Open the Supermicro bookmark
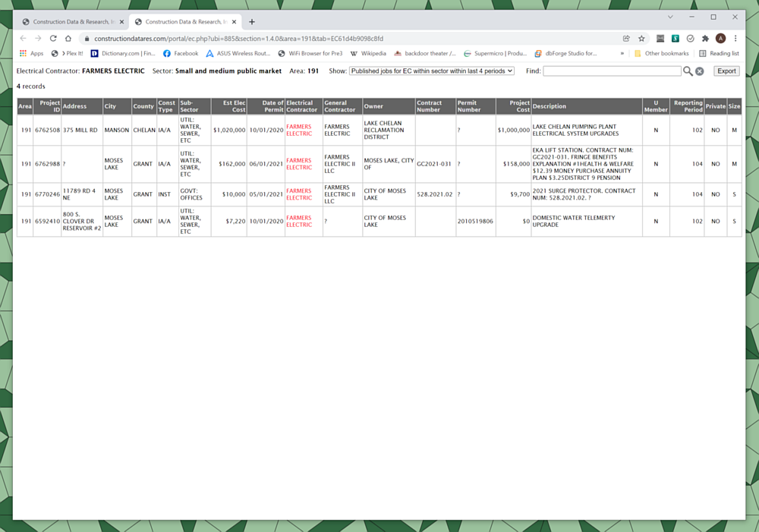 pyautogui.click(x=495, y=53)
